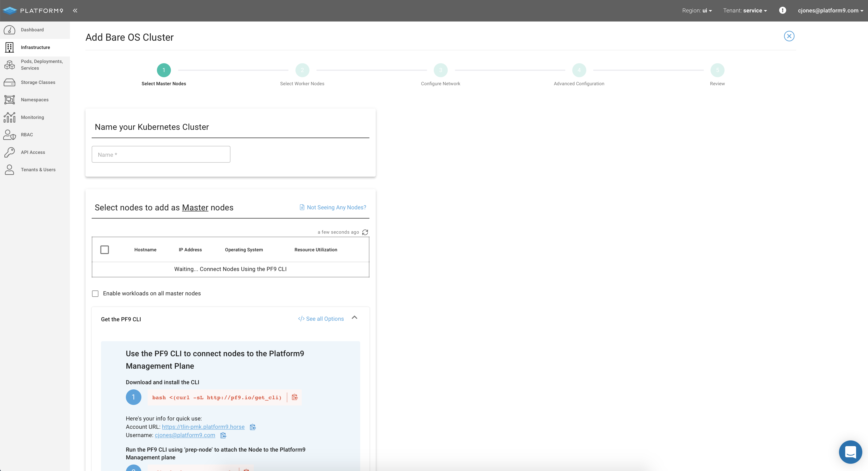
Task: Click the code icon beside See all Options
Action: coord(301,319)
